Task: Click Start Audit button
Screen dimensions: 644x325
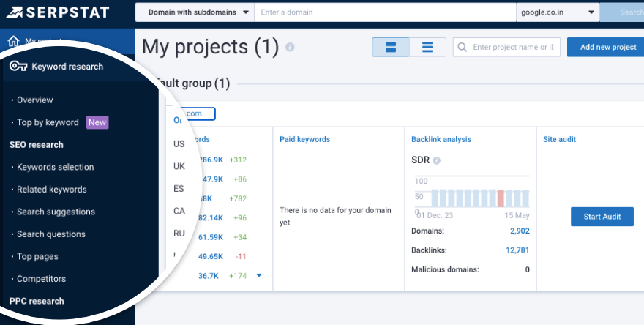Action: click(x=602, y=217)
